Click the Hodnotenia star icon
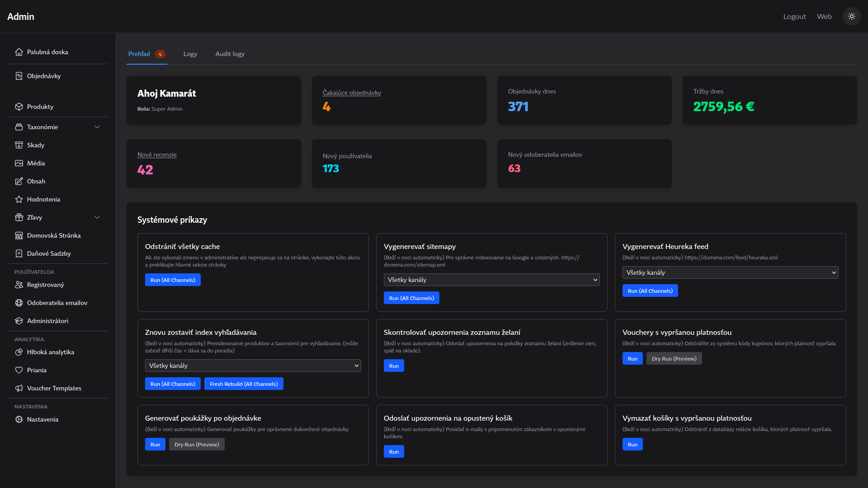 (x=19, y=199)
